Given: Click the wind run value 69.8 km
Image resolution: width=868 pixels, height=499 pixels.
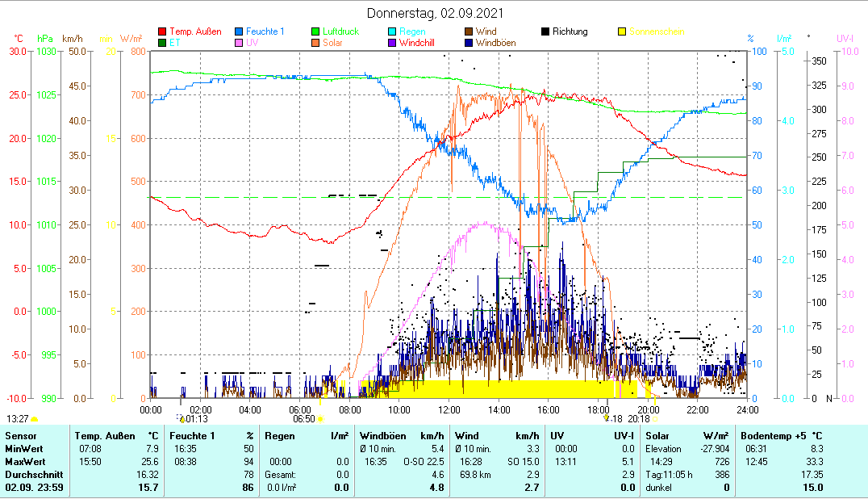Looking at the screenshot, I should [x=475, y=475].
